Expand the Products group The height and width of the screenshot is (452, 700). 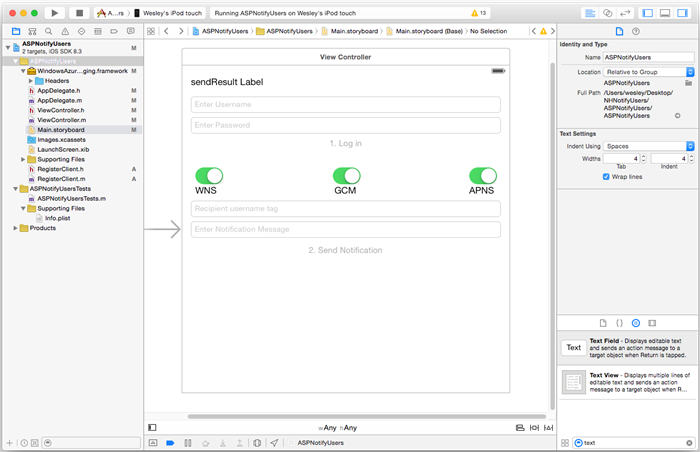[x=15, y=228]
